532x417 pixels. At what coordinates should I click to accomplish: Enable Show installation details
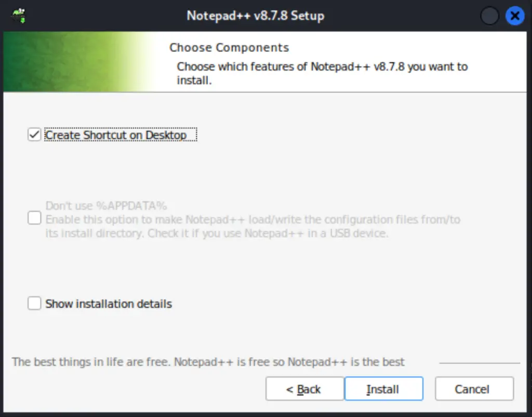click(x=34, y=303)
